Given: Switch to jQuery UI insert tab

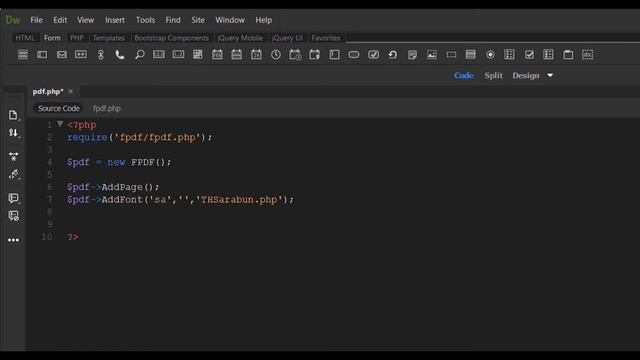Looking at the screenshot, I should click(x=287, y=38).
